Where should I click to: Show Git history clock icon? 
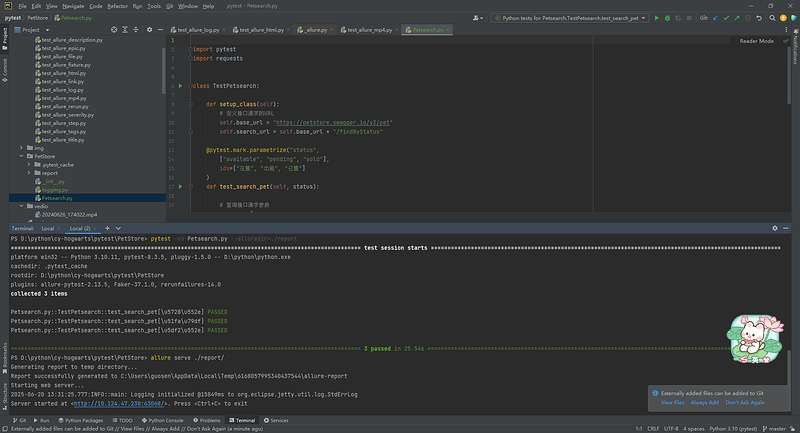[748, 18]
